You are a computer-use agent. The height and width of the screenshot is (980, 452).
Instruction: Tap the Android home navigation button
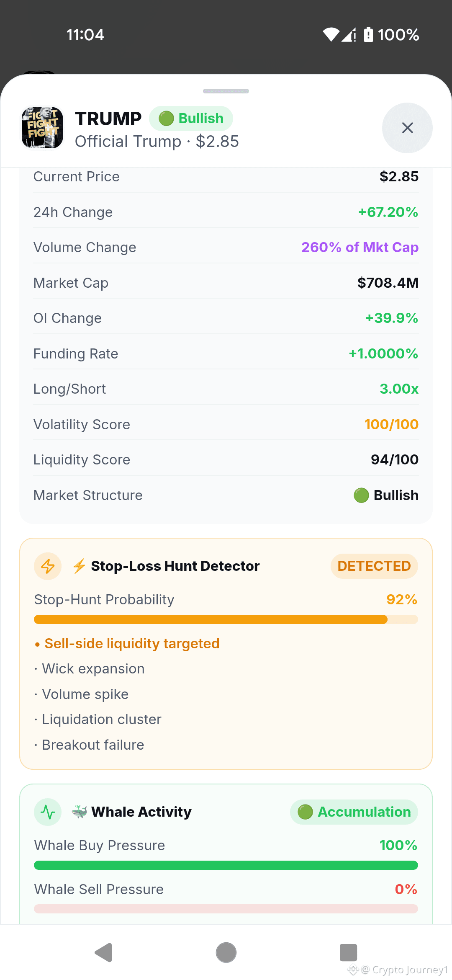[x=226, y=953]
